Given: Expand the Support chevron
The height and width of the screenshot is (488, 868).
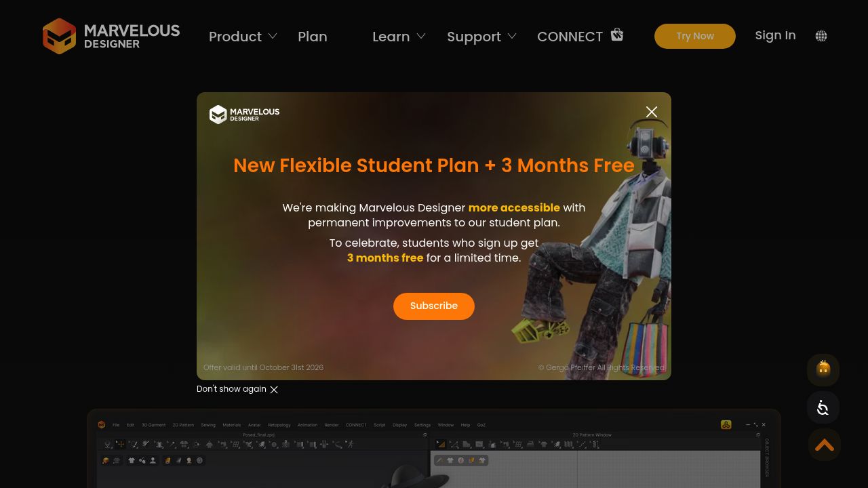Looking at the screenshot, I should point(512,36).
